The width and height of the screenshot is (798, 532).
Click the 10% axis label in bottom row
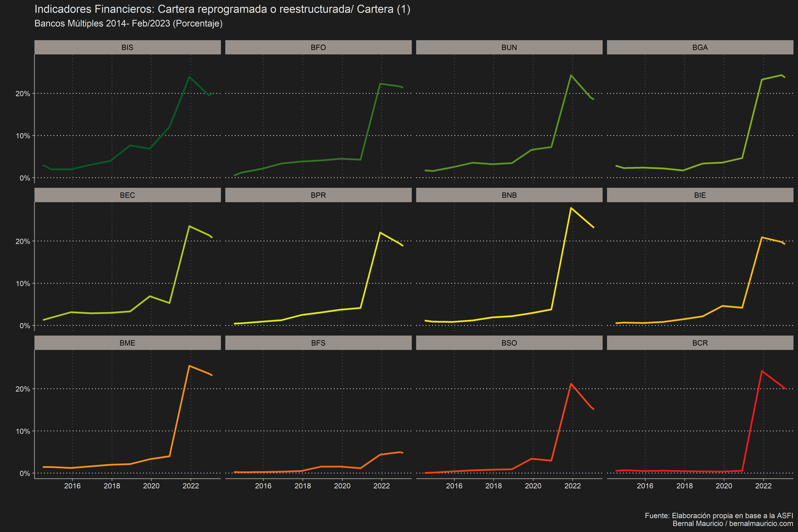pos(23,431)
